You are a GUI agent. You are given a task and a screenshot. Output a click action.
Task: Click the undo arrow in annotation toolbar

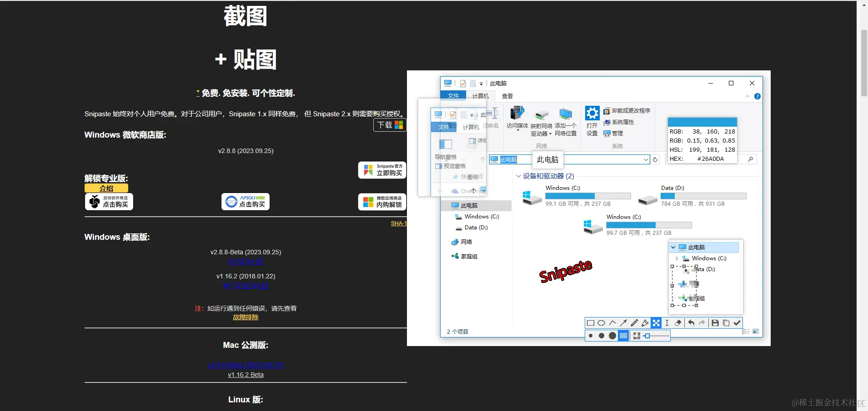(x=691, y=323)
